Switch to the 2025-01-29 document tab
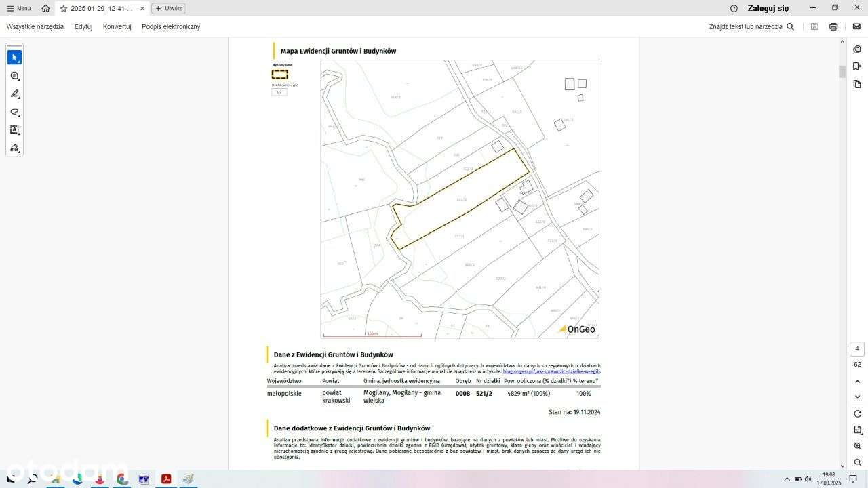The width and height of the screenshot is (868, 488). pyautogui.click(x=102, y=9)
